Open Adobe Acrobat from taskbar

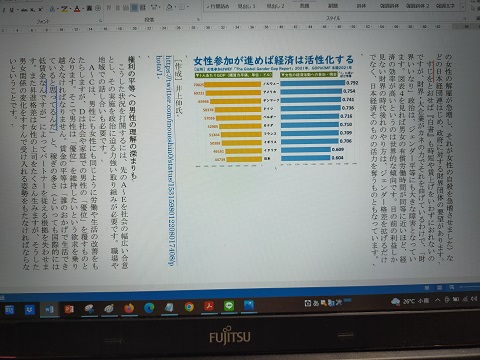pos(209,306)
